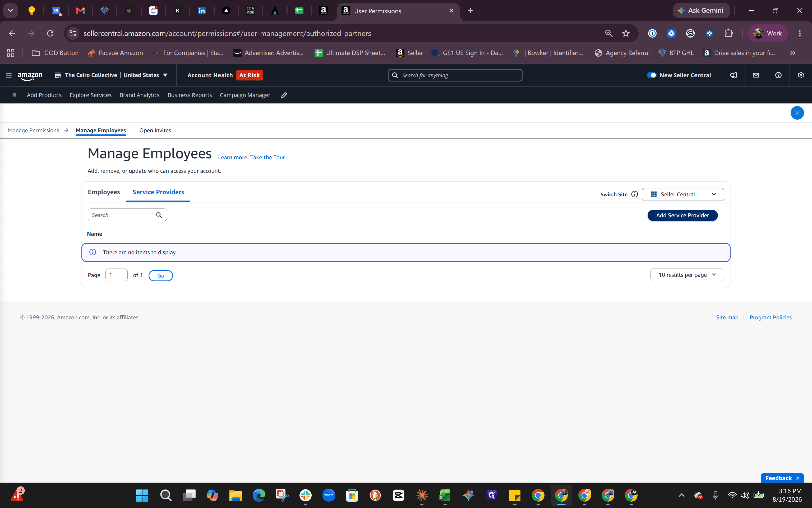812x508 pixels.
Task: Expand the hidden bookmarks chevron
Action: click(793, 53)
